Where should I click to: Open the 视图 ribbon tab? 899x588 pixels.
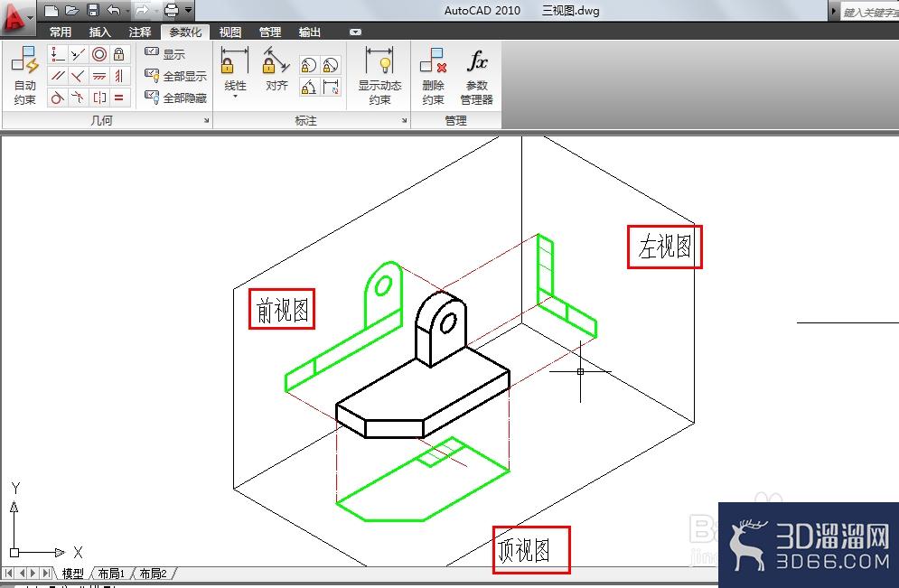(229, 33)
